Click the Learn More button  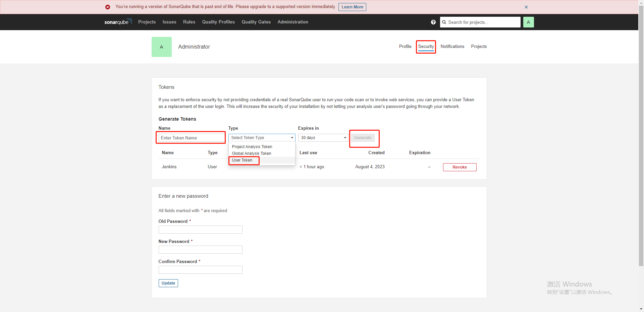[352, 7]
